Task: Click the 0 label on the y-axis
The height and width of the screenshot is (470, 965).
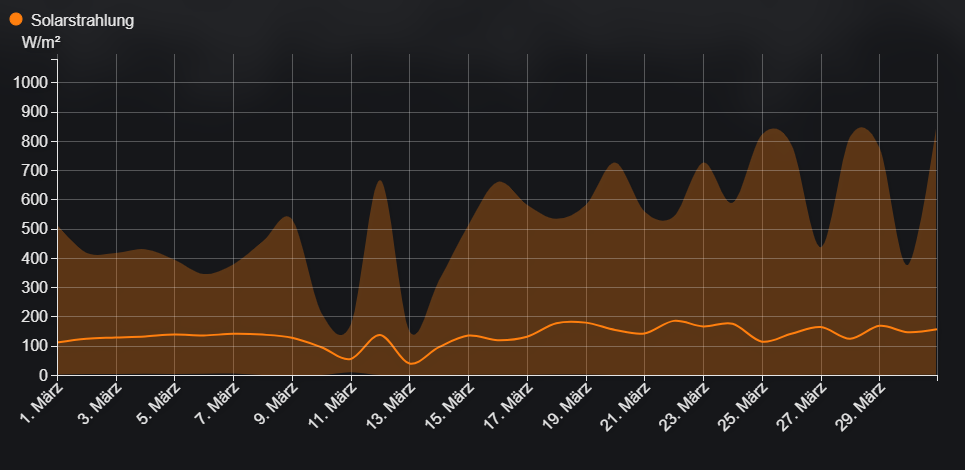Action: click(x=43, y=375)
